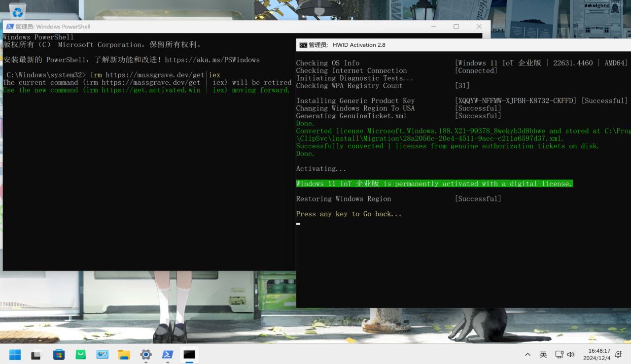
Task: Click 'Initiating Diagnostic Tests...' line
Action: coord(355,78)
